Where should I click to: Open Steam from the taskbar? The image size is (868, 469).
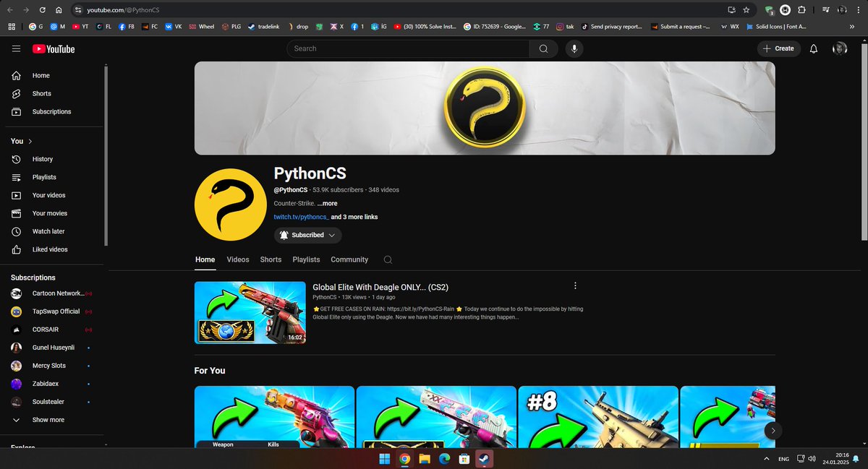click(x=483, y=458)
